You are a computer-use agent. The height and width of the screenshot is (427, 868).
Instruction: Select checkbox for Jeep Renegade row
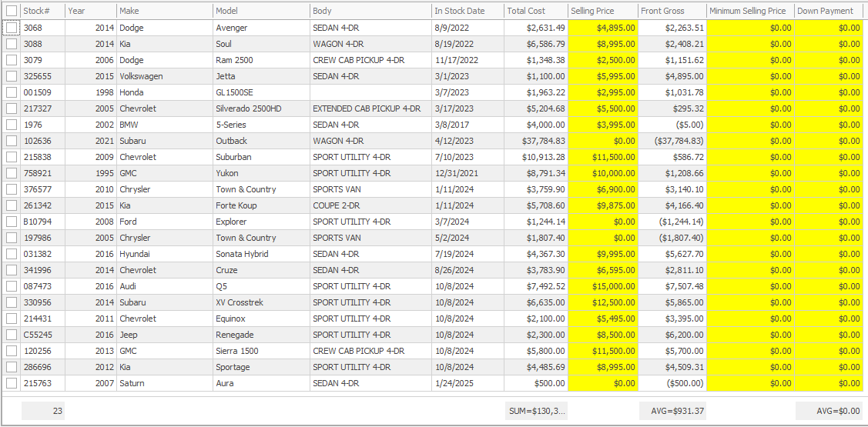click(x=12, y=335)
